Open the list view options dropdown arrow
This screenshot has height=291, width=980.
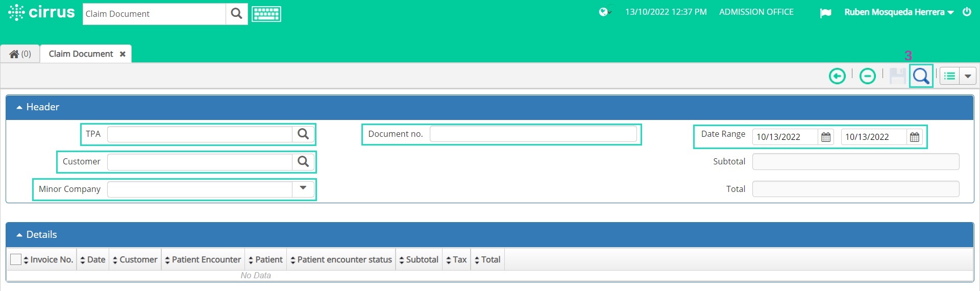point(968,76)
